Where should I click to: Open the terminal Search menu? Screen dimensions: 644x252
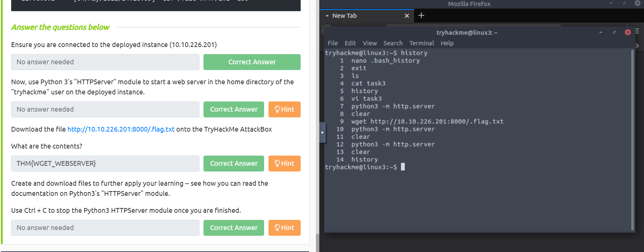coord(393,43)
